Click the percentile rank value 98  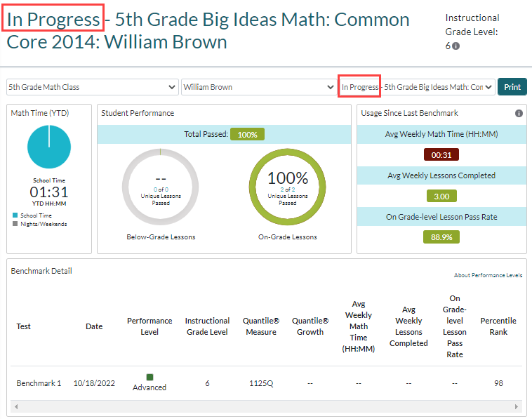coord(498,383)
